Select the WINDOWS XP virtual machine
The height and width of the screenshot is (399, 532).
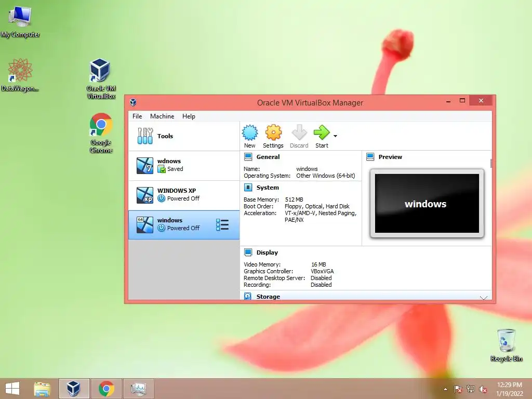click(184, 195)
